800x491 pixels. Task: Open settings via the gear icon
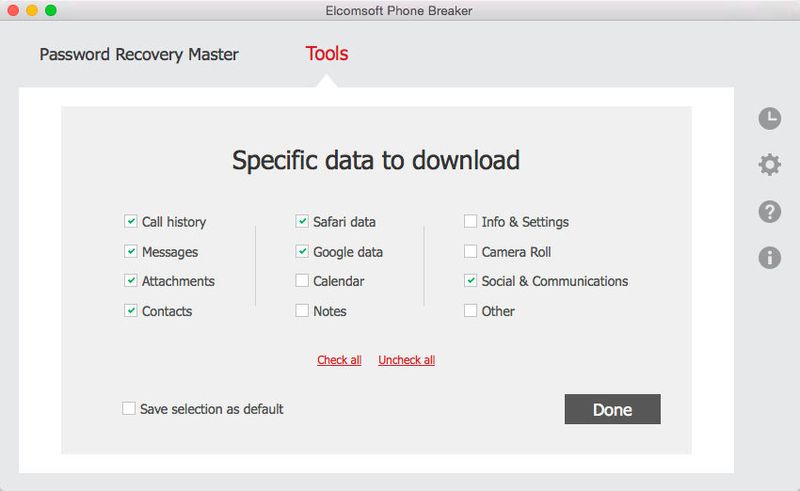click(769, 164)
